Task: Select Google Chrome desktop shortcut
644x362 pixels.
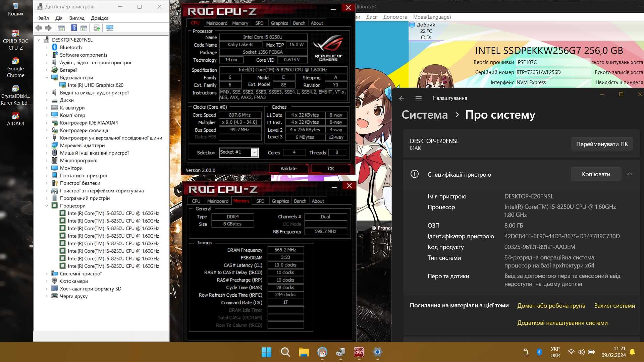Action: (16, 68)
